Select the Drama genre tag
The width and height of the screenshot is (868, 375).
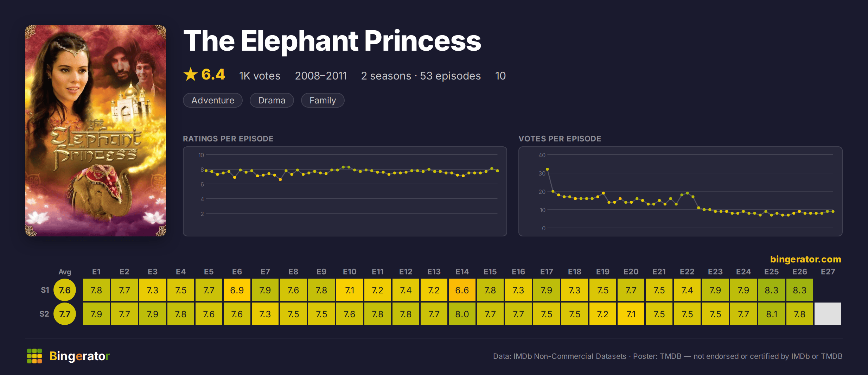point(272,100)
